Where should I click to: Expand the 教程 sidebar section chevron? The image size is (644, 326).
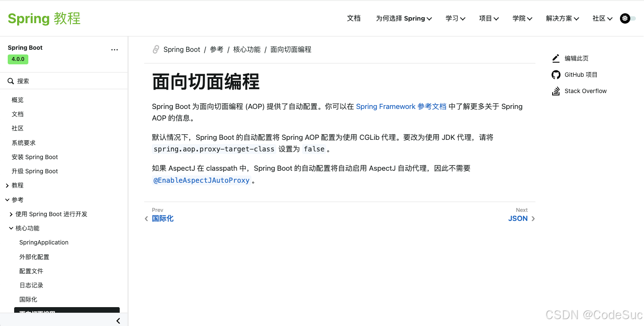(7, 185)
